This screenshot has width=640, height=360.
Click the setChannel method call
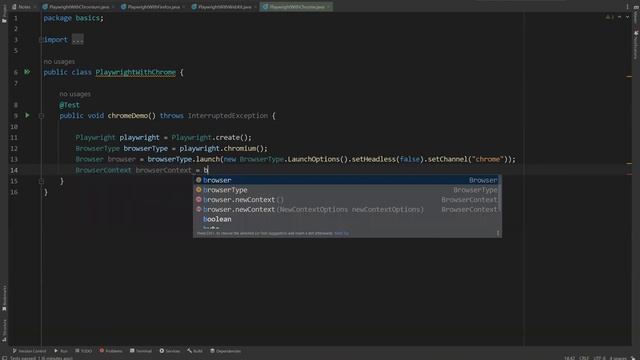pyautogui.click(x=447, y=159)
